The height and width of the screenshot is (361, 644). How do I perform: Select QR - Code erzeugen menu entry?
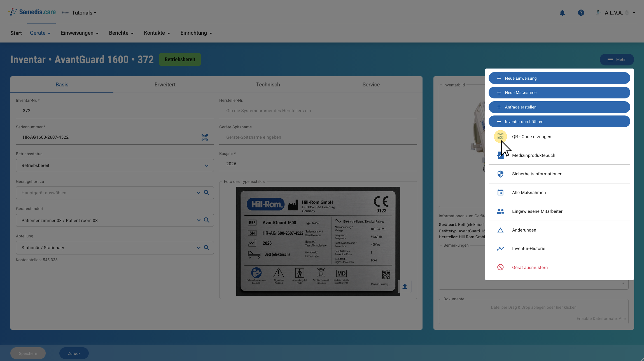[559, 137]
